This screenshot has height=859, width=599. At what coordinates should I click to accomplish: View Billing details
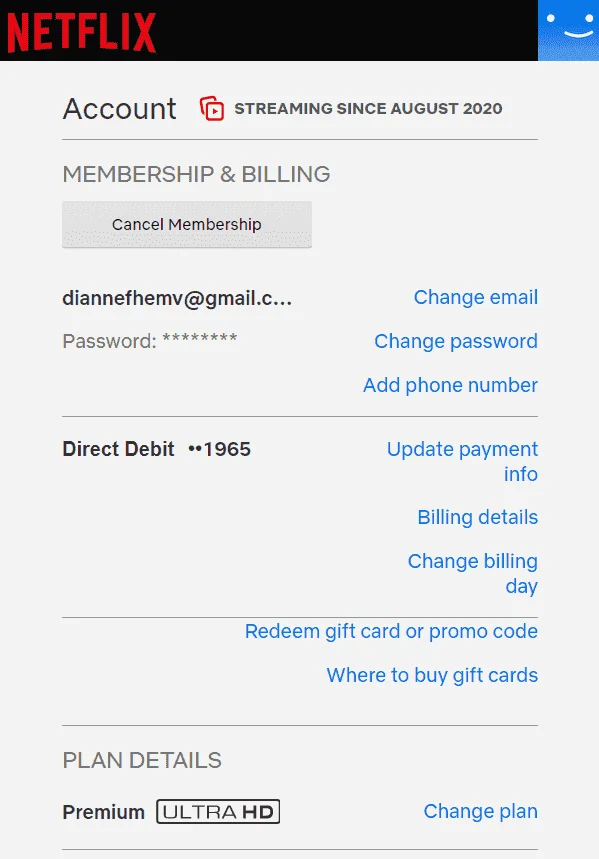478,517
